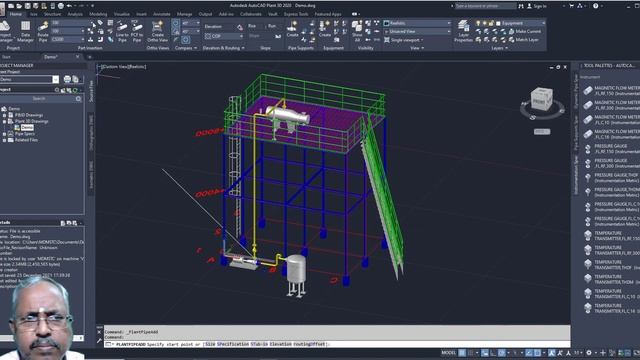Select Temperature Transmitter THDF palette tool
Viewport: 640px width, 360px height.
tap(611, 264)
